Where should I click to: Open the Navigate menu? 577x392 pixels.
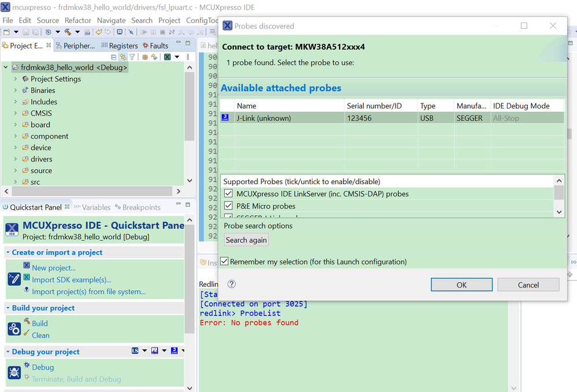coord(111,20)
